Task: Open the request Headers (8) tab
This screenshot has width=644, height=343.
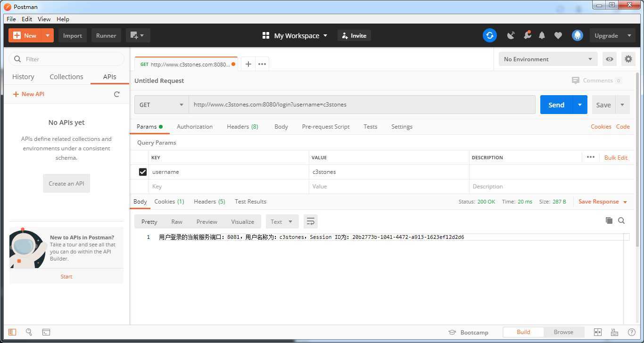Action: click(x=242, y=127)
